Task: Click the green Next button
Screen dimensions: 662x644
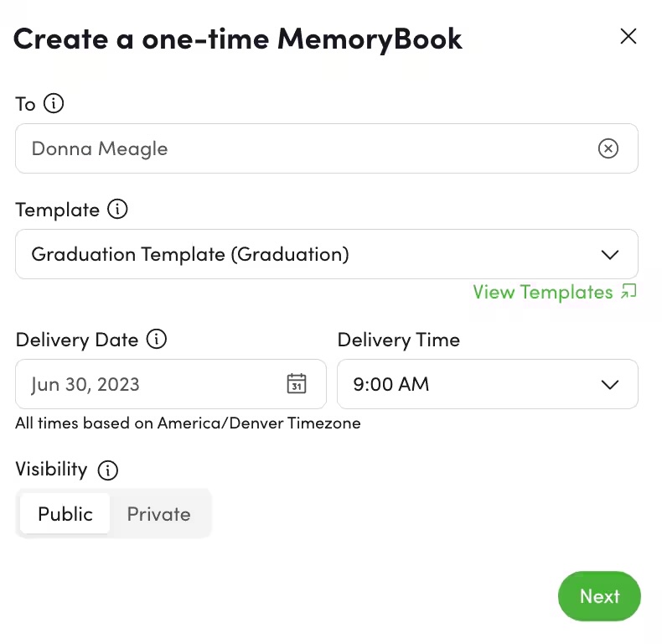Action: tap(599, 596)
